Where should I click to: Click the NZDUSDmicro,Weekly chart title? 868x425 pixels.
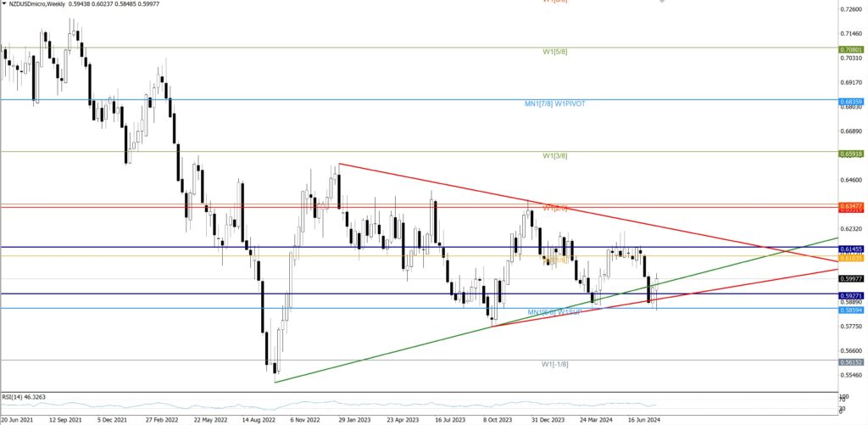(36, 4)
